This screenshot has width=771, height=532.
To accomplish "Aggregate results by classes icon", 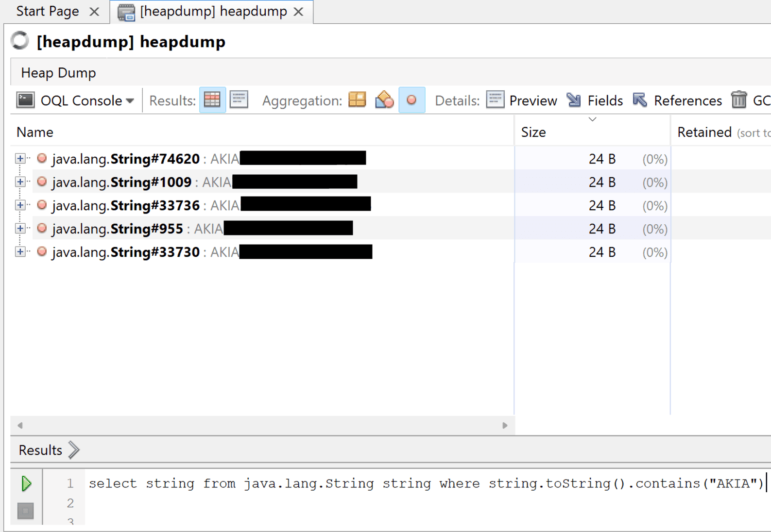I will 384,100.
